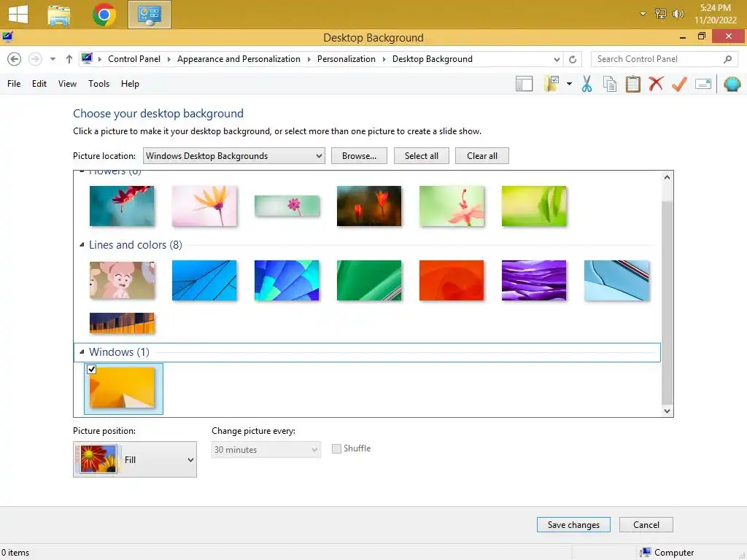Click the email envelope toolbar icon
747x560 pixels.
[703, 85]
